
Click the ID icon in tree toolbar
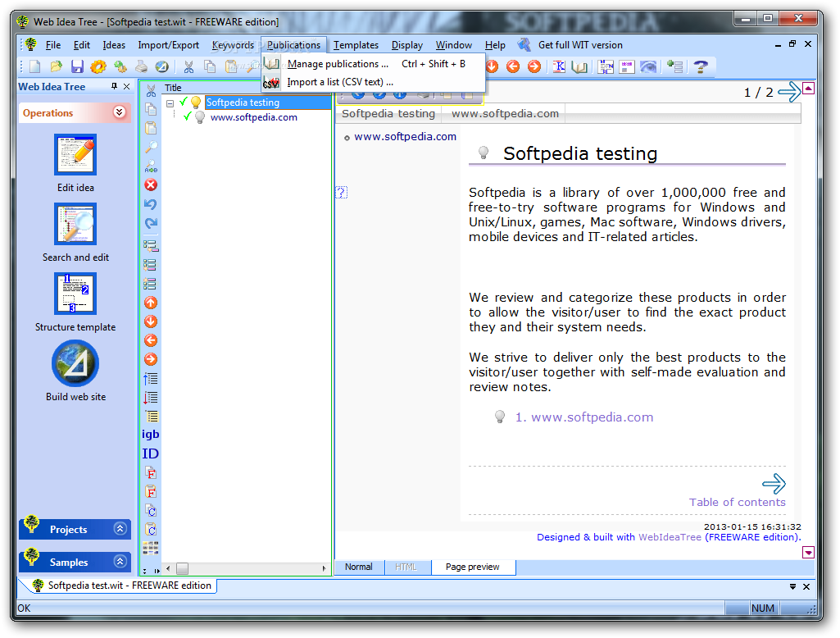click(x=151, y=453)
